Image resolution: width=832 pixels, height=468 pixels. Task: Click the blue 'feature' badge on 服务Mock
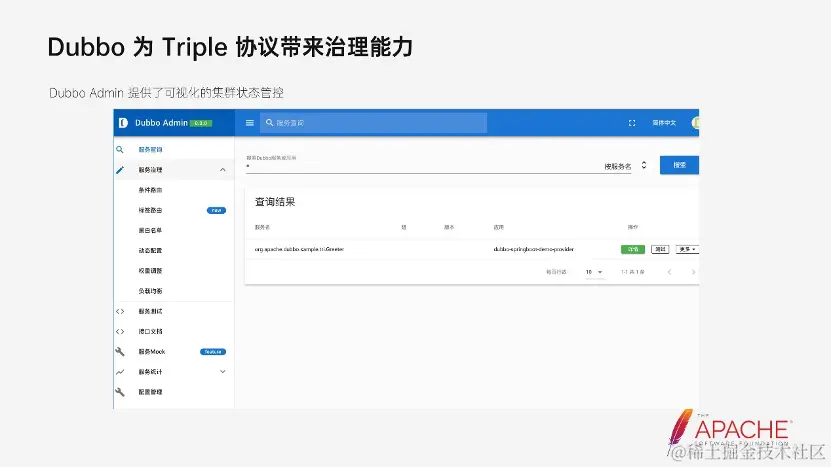(x=213, y=352)
